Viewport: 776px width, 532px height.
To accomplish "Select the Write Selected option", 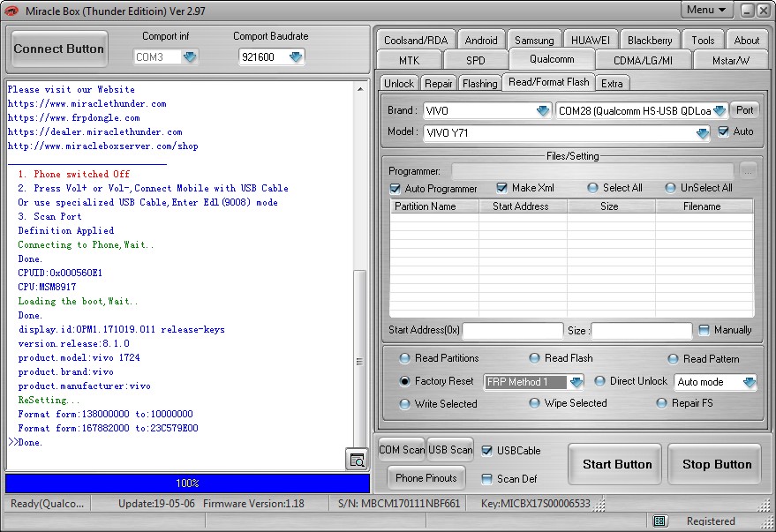I will pos(405,404).
